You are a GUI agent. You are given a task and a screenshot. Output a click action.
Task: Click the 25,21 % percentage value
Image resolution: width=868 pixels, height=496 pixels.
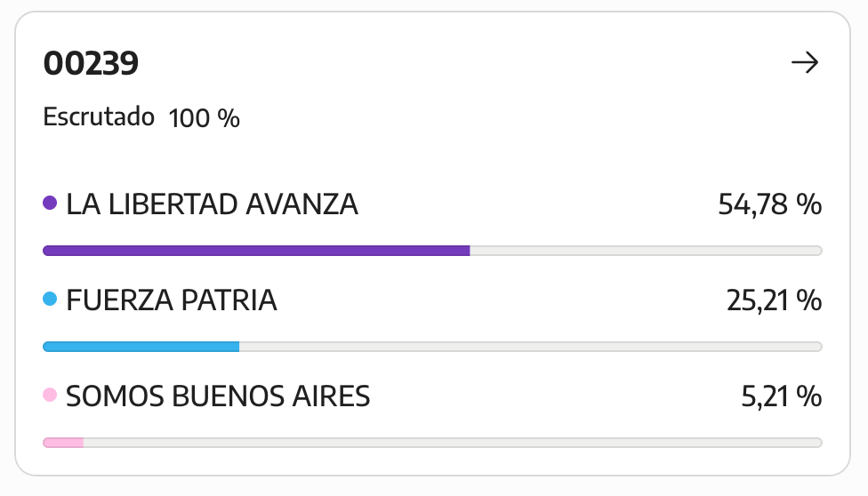point(774,300)
